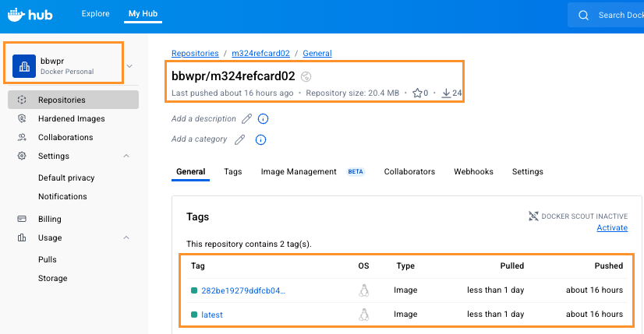Open the Explore page
The width and height of the screenshot is (644, 334).
click(x=96, y=13)
